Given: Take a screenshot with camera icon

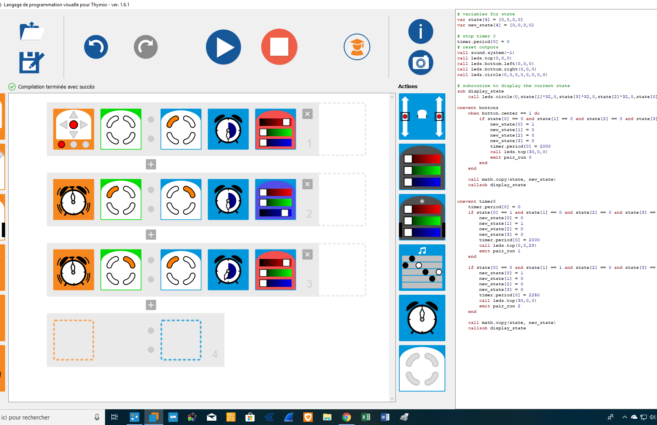Looking at the screenshot, I should (421, 62).
